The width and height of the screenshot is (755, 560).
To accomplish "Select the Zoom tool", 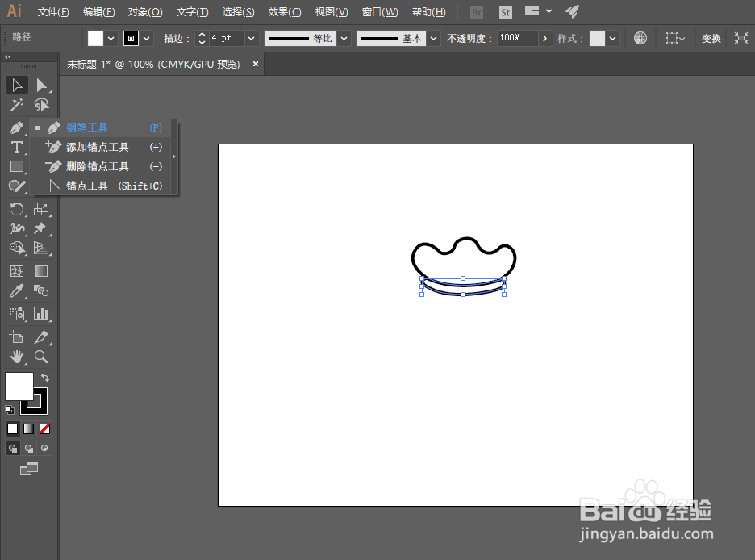I will (x=41, y=357).
